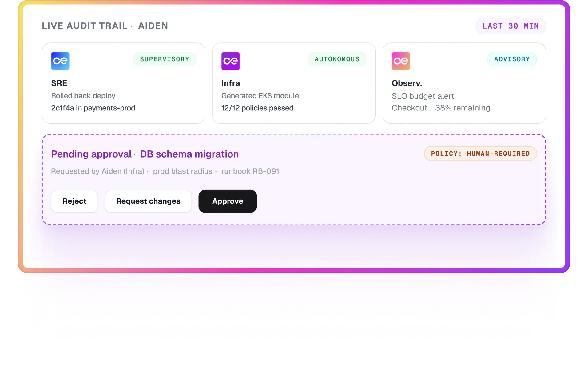Open the Infra card title

pyautogui.click(x=231, y=83)
